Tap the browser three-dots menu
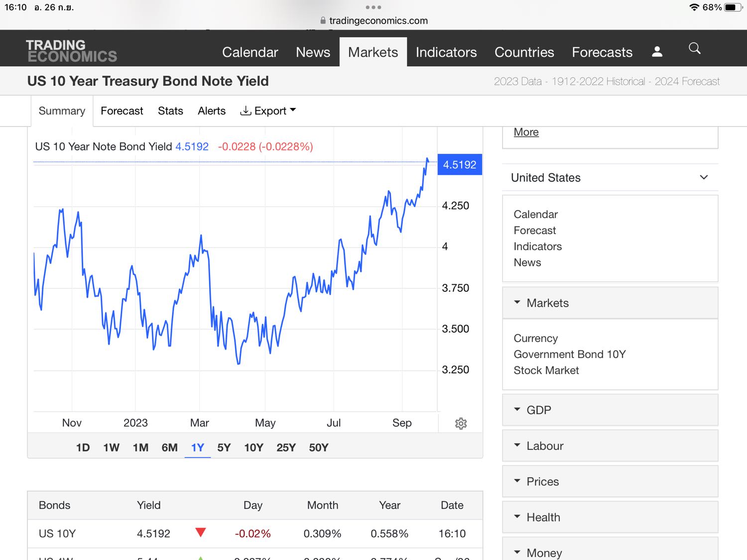Image resolution: width=747 pixels, height=560 pixels. coord(373,7)
